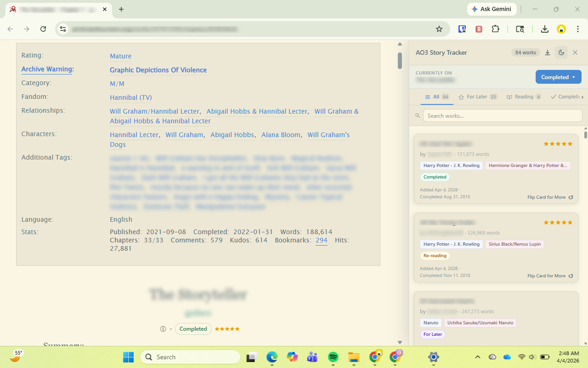Viewport: 588px width, 368px height.
Task: Toggle dark mode moon icon in tracker
Action: pyautogui.click(x=561, y=52)
